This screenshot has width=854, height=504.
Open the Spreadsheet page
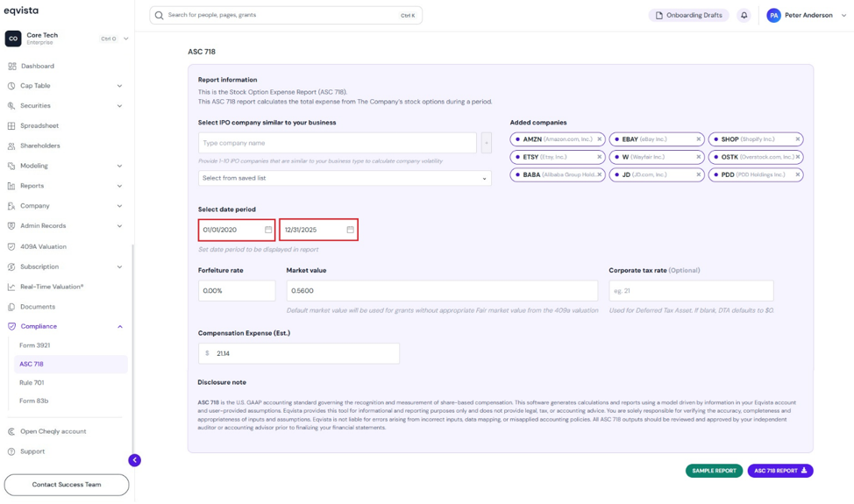pyautogui.click(x=39, y=125)
